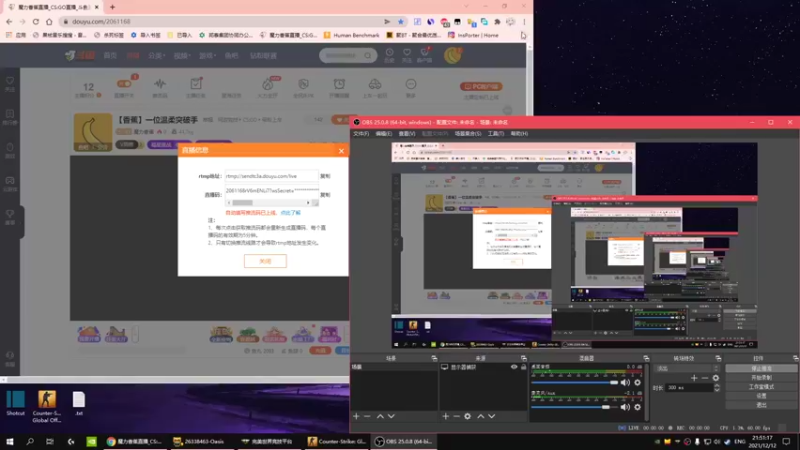Toggle lock on display capture source

tap(523, 367)
